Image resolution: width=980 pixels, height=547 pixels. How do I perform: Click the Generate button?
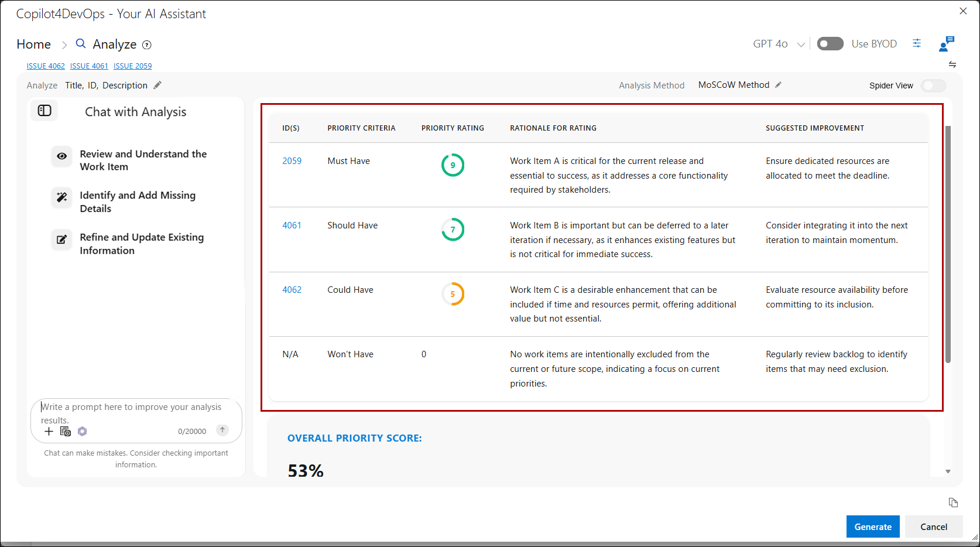[873, 527]
